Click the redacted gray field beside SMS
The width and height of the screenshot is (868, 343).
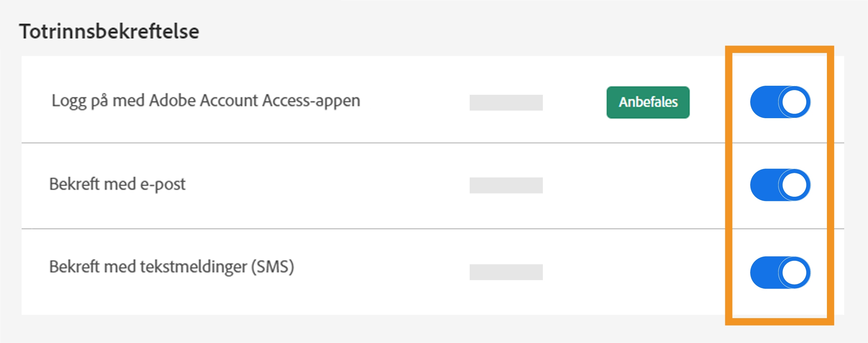506,272
